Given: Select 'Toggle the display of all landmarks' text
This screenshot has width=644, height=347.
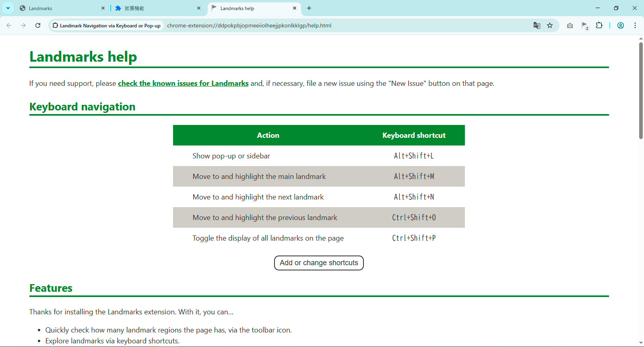Looking at the screenshot, I should point(268,238).
